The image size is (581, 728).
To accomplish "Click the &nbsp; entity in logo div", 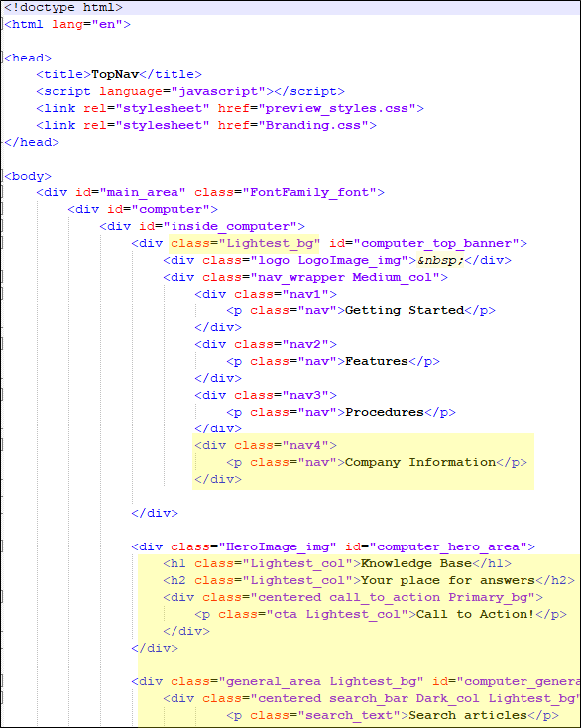I will [x=440, y=260].
